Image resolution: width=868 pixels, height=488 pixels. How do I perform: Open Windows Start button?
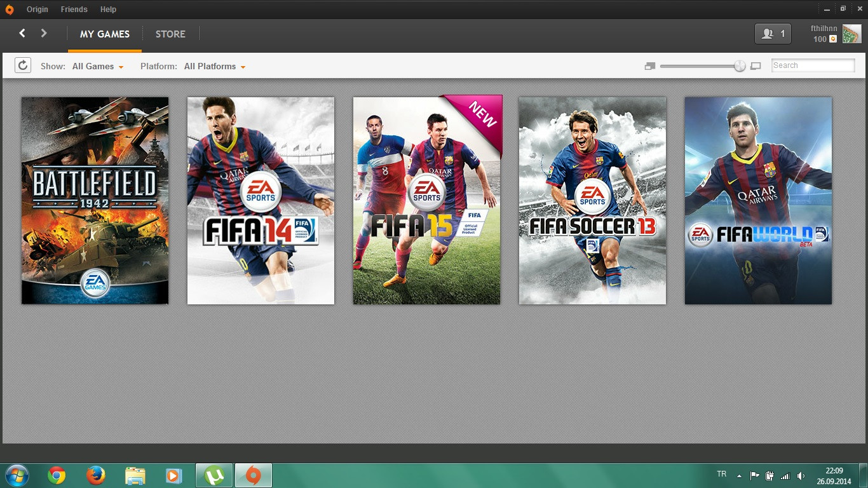17,475
